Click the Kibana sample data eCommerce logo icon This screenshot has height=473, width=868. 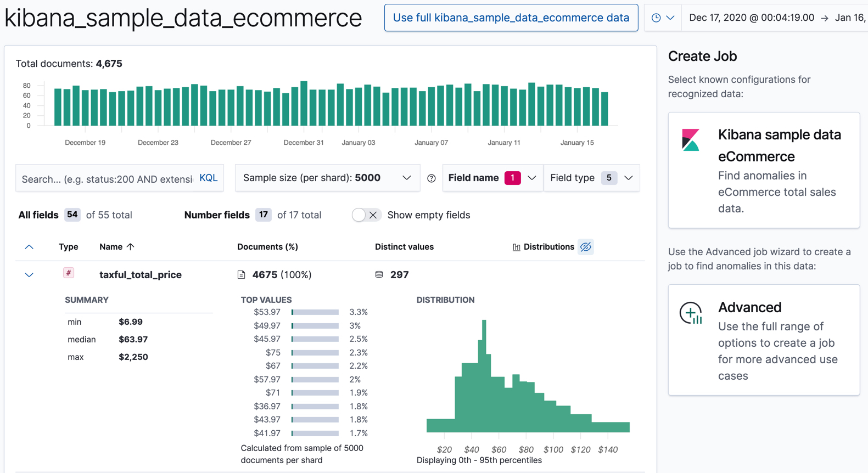tap(691, 140)
